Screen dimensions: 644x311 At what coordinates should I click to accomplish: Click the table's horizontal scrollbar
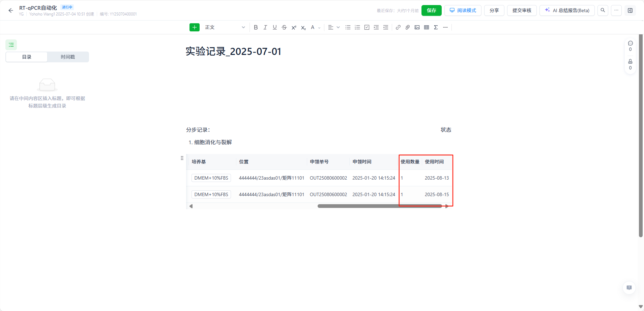[379, 206]
